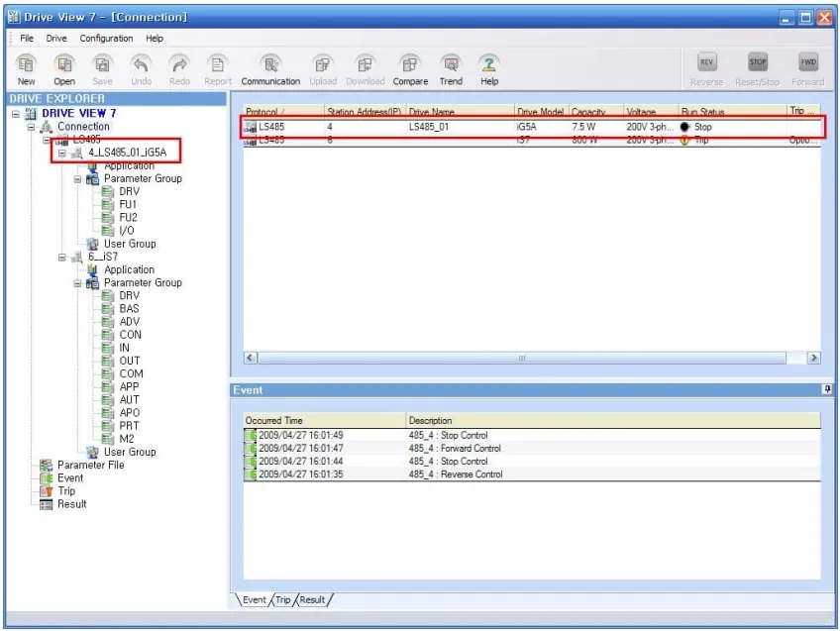This screenshot has height=631, width=840.
Task: Sort by the Drive Name column header
Action: [432, 112]
